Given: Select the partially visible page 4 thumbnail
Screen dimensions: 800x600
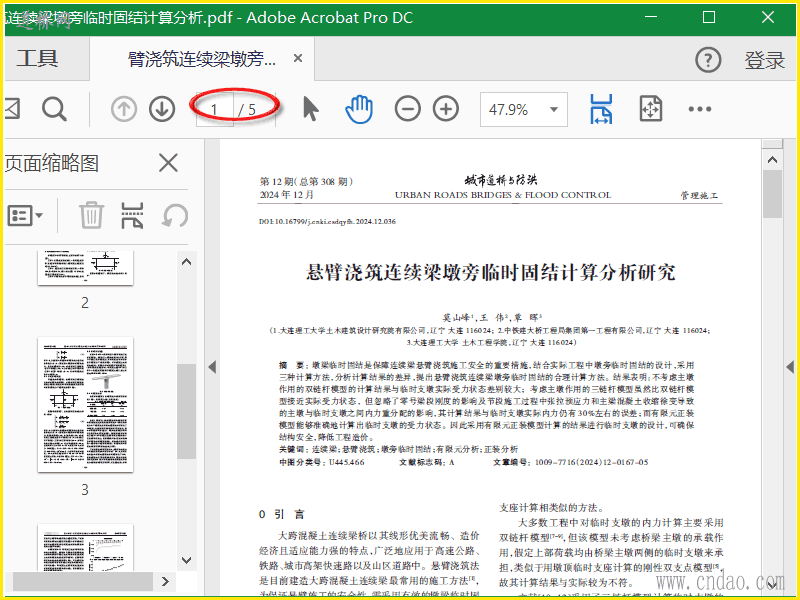Looking at the screenshot, I should click(85, 547).
